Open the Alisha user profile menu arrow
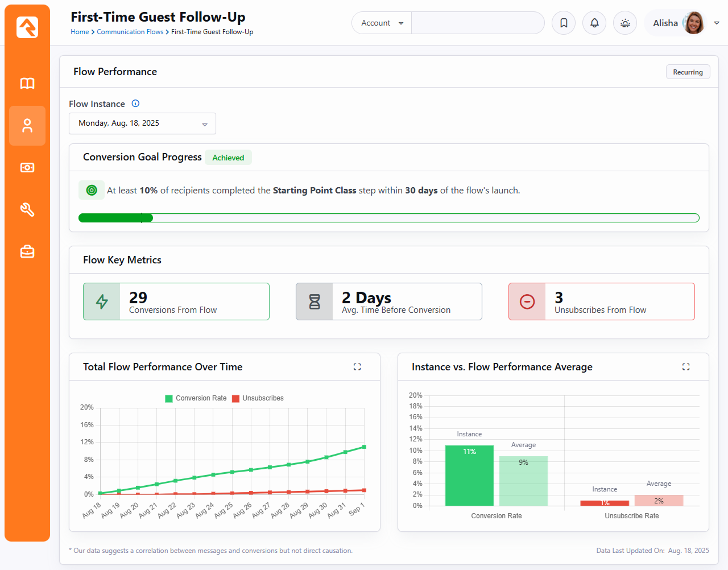728x570 pixels. pyautogui.click(x=717, y=23)
